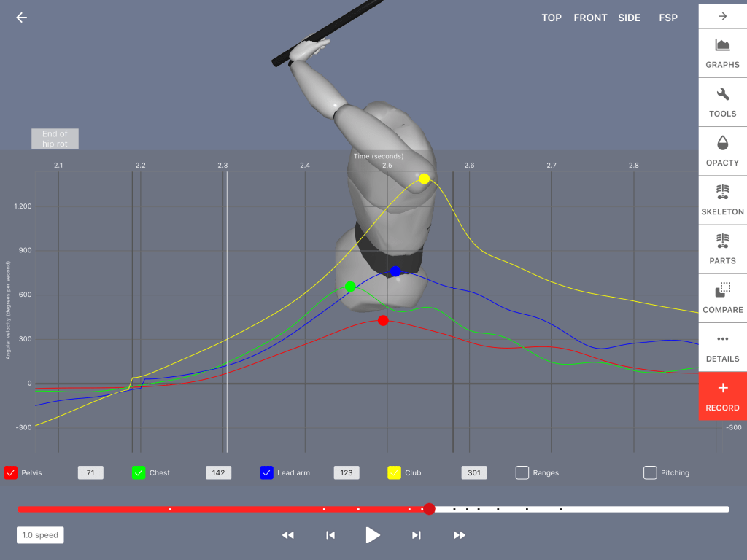Viewport: 747px width, 560px height.
Task: Switch to SIDE camera view
Action: pyautogui.click(x=629, y=17)
